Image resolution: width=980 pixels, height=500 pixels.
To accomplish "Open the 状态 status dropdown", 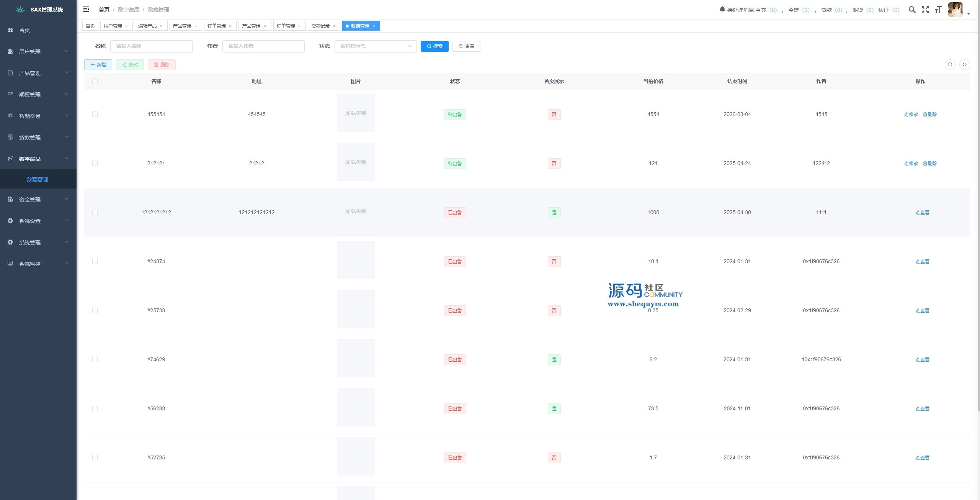I will pos(375,46).
